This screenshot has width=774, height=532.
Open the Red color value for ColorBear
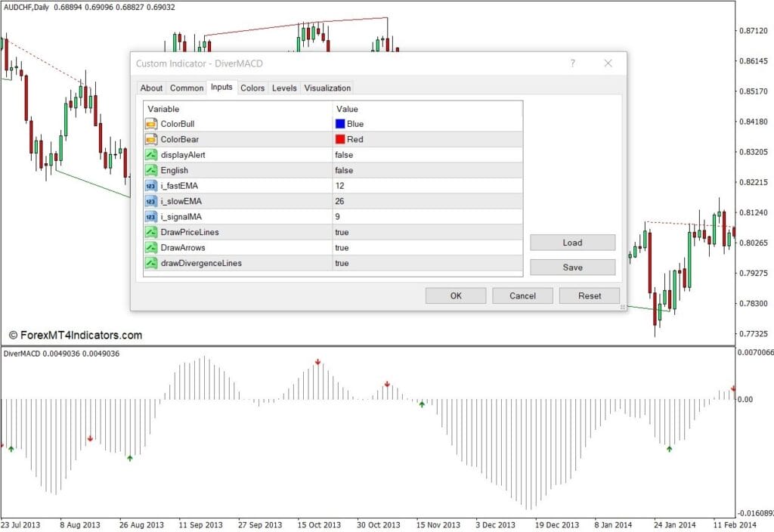[354, 139]
